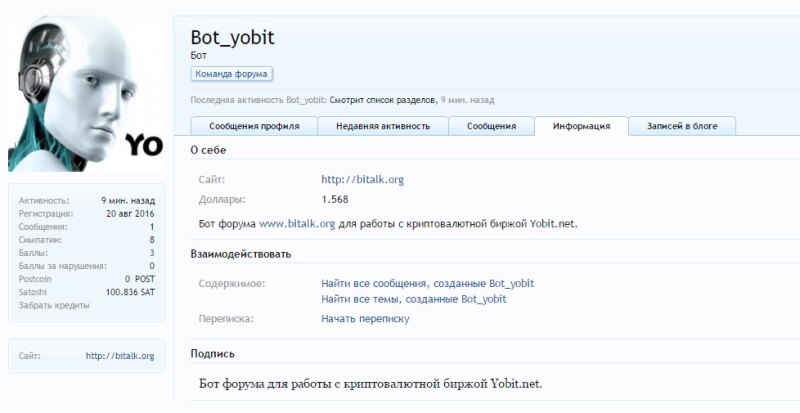Open the "Недавняя активность" tab
Image resolution: width=800 pixels, height=413 pixels.
tap(382, 126)
